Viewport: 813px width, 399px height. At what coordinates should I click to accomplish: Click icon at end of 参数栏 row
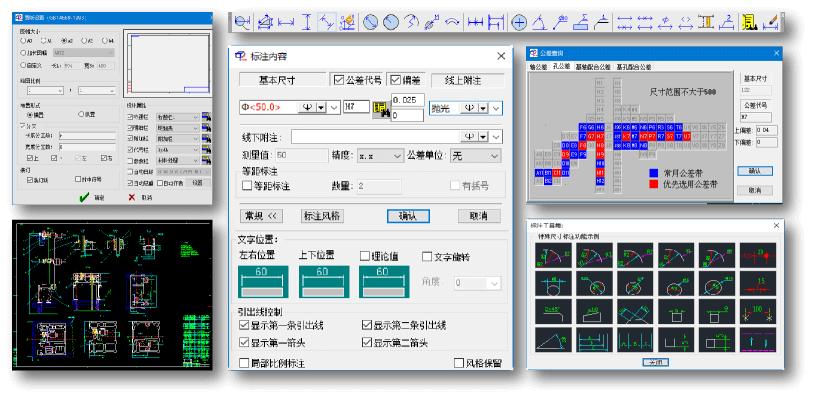point(206,160)
